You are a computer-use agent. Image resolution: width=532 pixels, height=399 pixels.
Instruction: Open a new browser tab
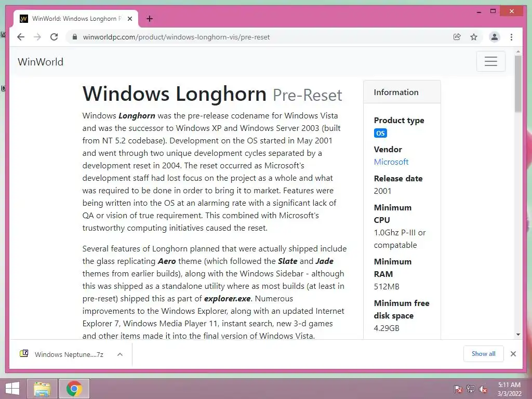(149, 19)
